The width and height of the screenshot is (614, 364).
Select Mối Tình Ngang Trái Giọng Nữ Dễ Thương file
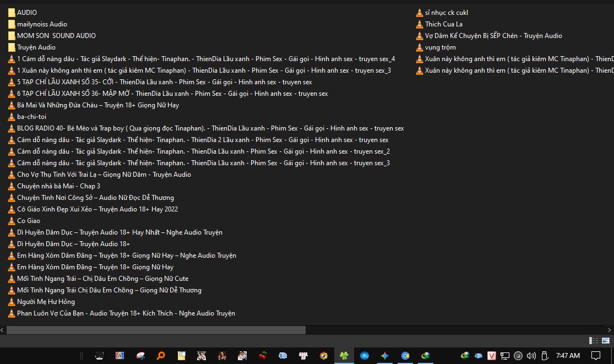[x=105, y=290]
